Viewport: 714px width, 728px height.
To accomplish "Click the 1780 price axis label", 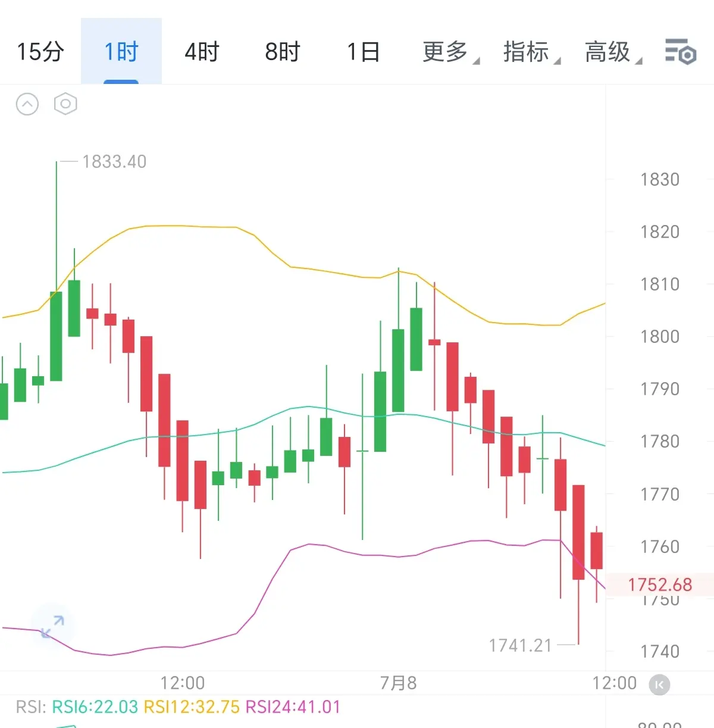I will click(660, 441).
